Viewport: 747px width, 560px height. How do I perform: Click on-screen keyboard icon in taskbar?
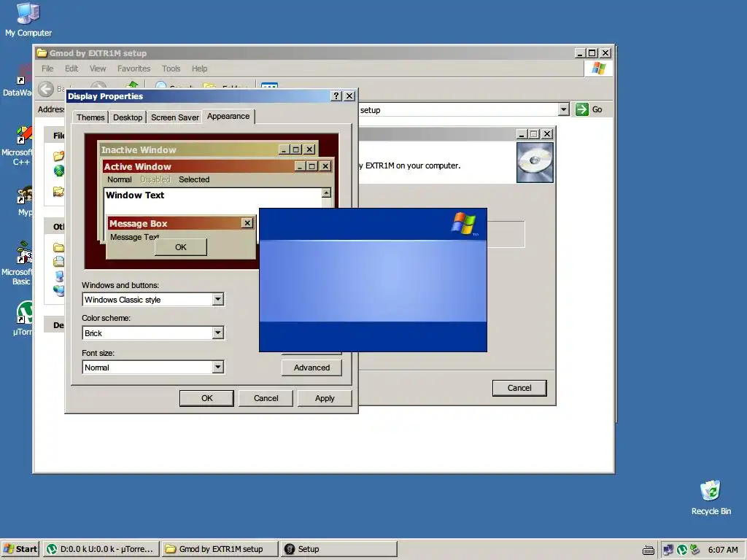[x=649, y=550]
